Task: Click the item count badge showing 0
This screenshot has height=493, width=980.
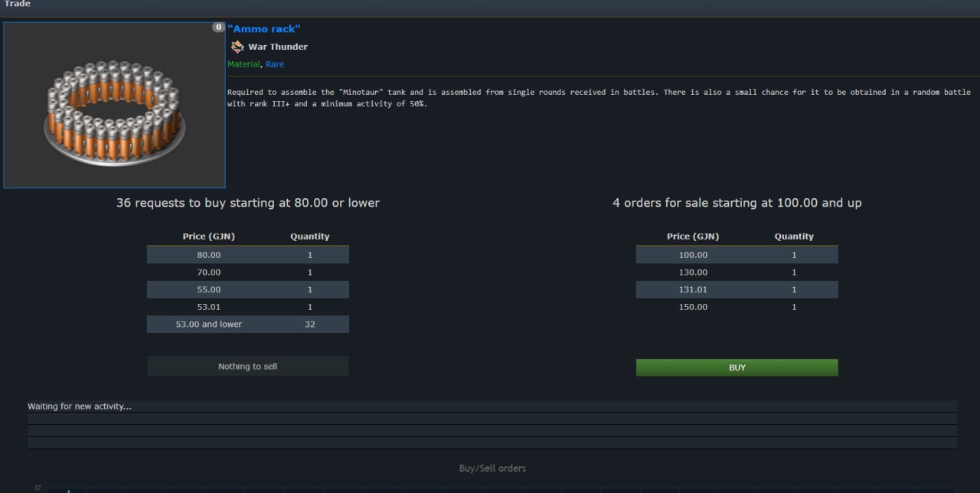Action: (218, 28)
